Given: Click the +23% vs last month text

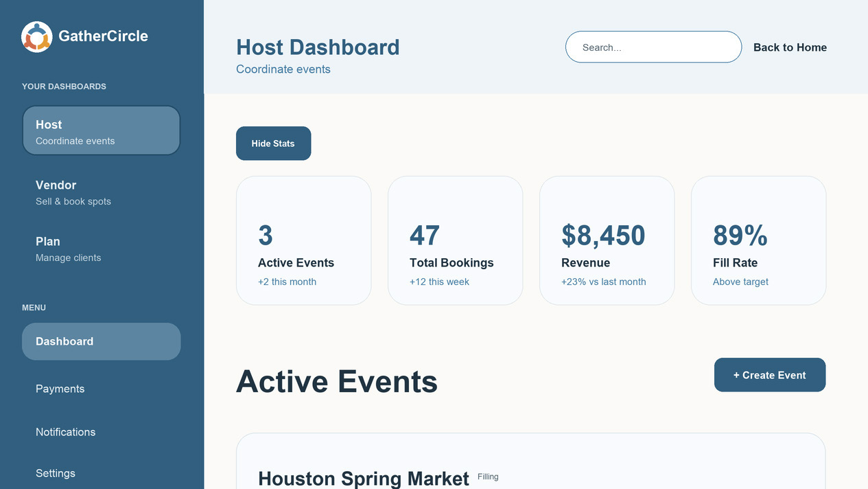Looking at the screenshot, I should click(x=604, y=282).
